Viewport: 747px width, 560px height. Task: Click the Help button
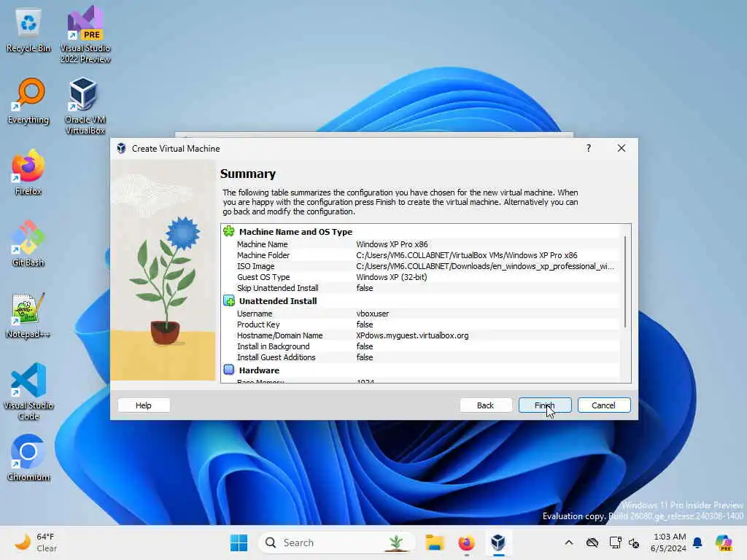pos(144,405)
